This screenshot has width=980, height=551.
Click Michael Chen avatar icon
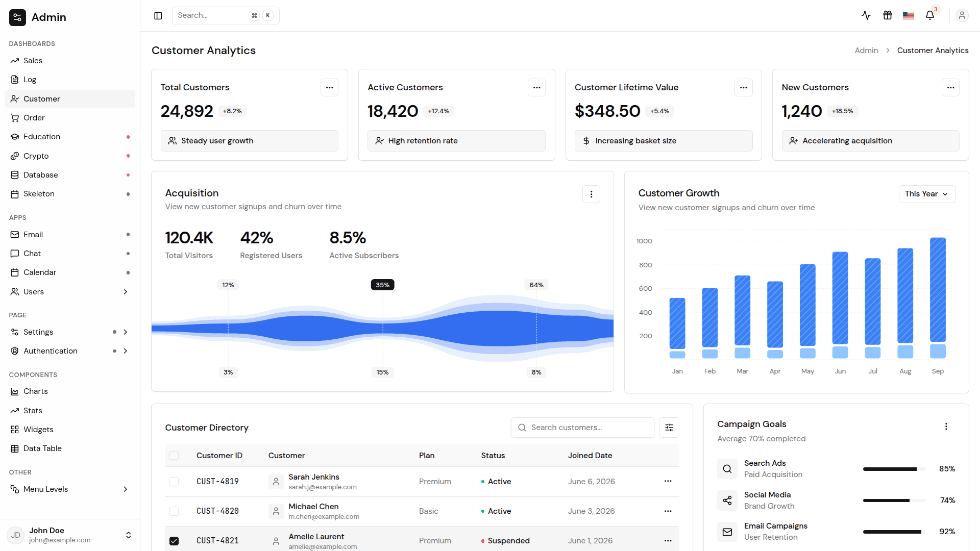pos(276,511)
